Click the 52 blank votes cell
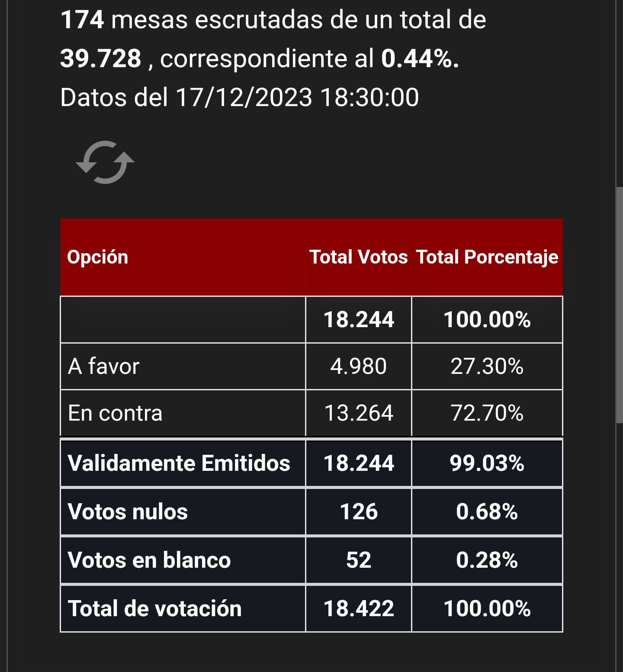 coord(359,560)
